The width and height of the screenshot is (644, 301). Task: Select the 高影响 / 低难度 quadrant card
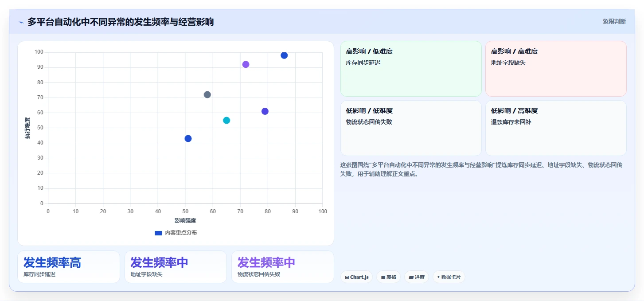411,69
